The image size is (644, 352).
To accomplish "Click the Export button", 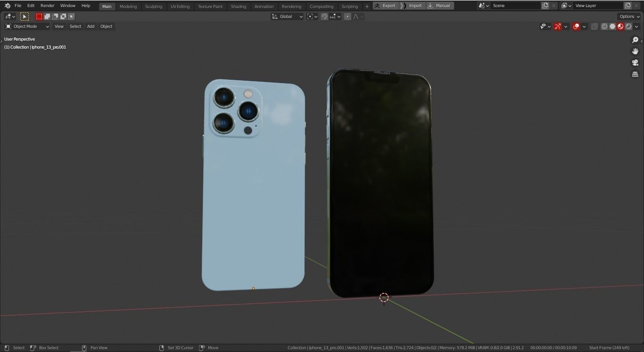I will click(x=385, y=6).
